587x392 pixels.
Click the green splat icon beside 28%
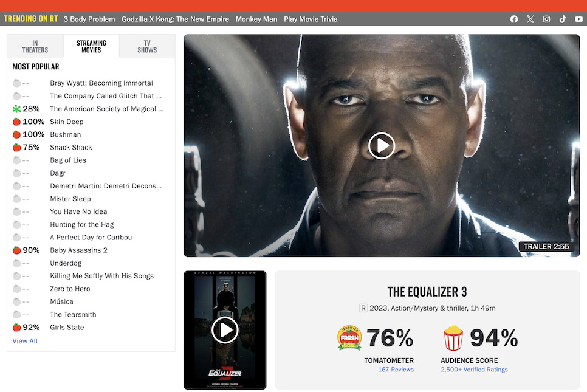point(16,109)
